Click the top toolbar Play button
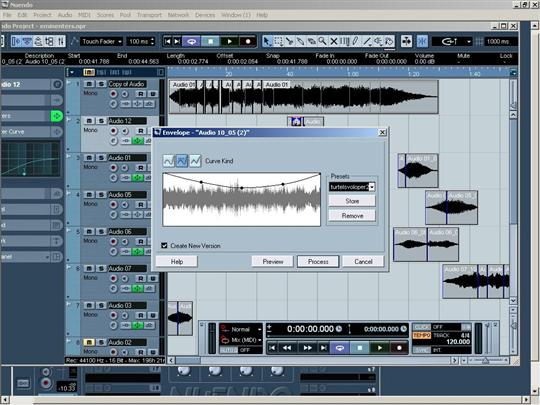Image resolution: width=540 pixels, height=405 pixels. [229, 41]
